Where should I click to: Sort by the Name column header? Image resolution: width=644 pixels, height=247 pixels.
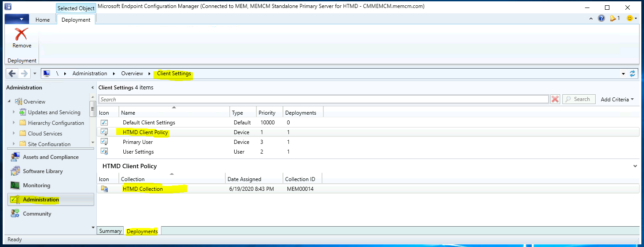pyautogui.click(x=174, y=112)
